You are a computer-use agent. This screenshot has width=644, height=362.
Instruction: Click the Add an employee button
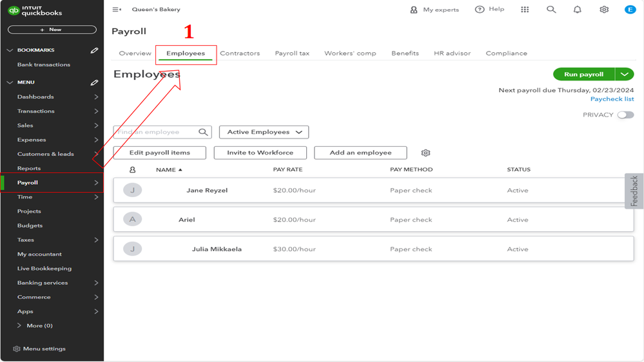point(360,153)
